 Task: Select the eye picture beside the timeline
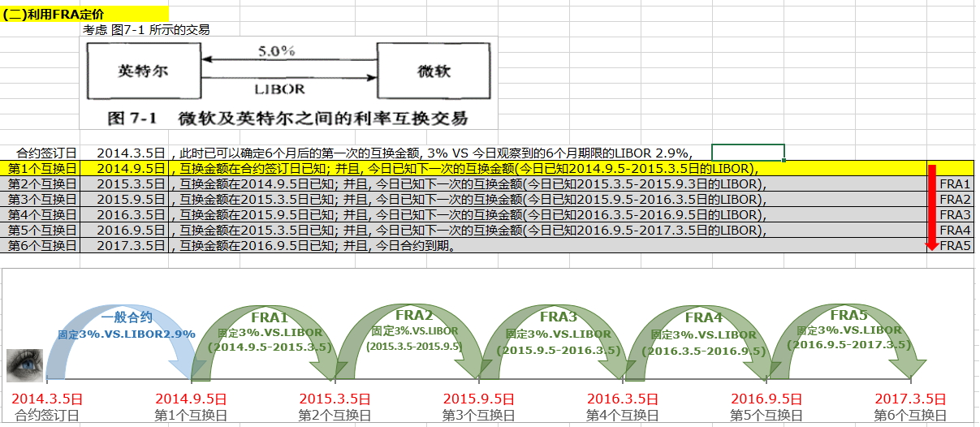tap(24, 365)
